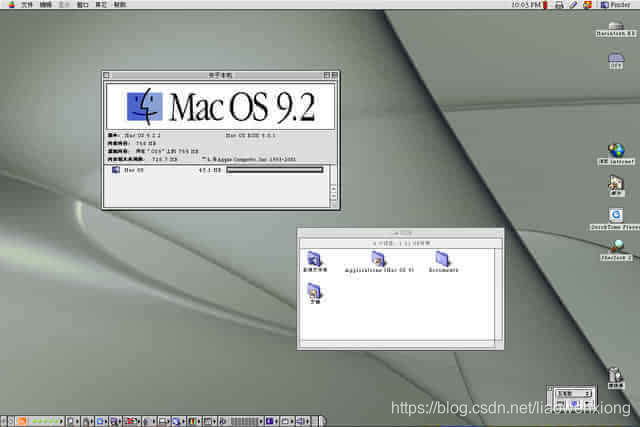This screenshot has height=427, width=640.
Task: Click the menu bar clock
Action: coord(526,5)
